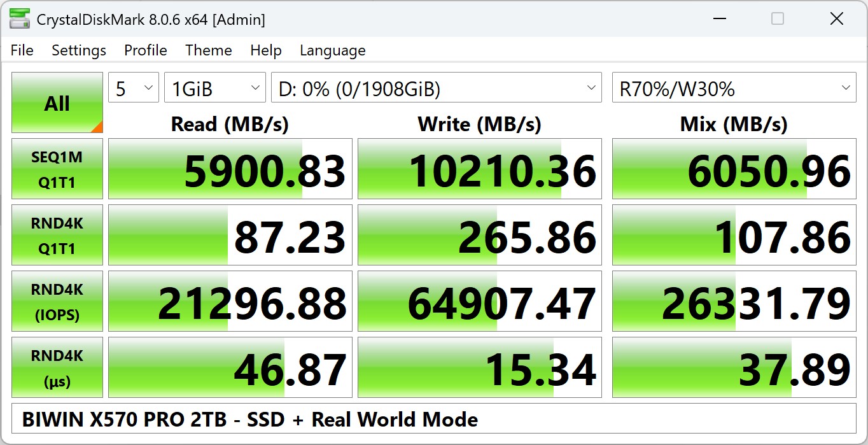Image resolution: width=868 pixels, height=445 pixels.
Task: Select the IOPS write value 64907.47
Action: [x=480, y=302]
